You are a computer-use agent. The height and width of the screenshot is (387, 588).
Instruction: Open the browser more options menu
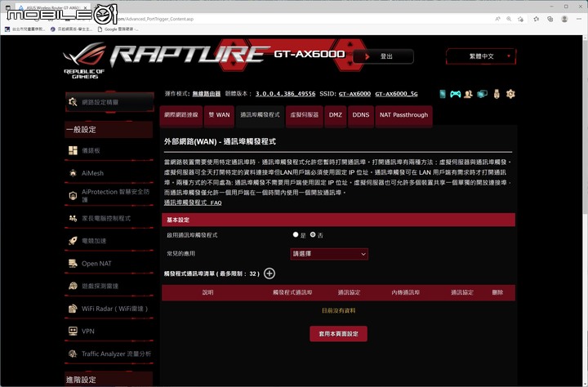point(579,19)
